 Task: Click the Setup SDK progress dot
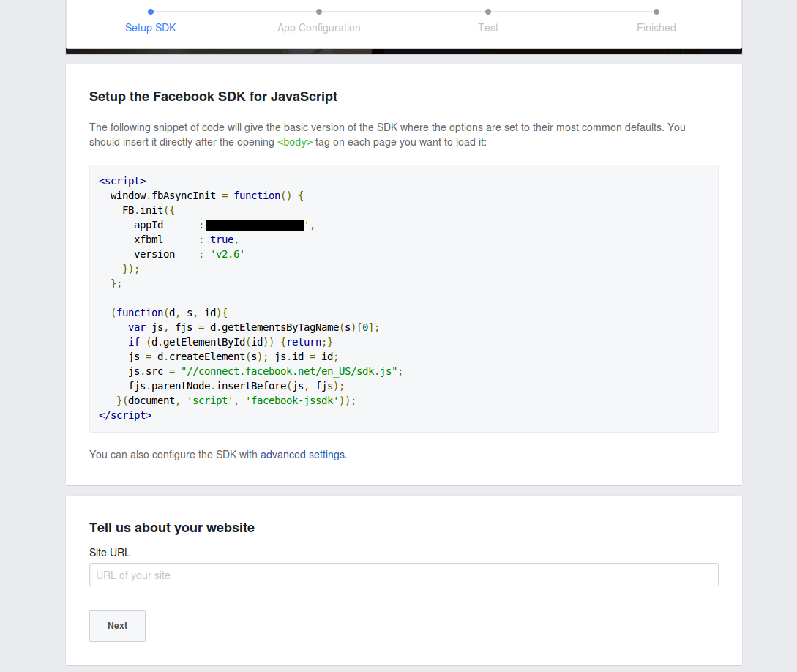pos(151,12)
